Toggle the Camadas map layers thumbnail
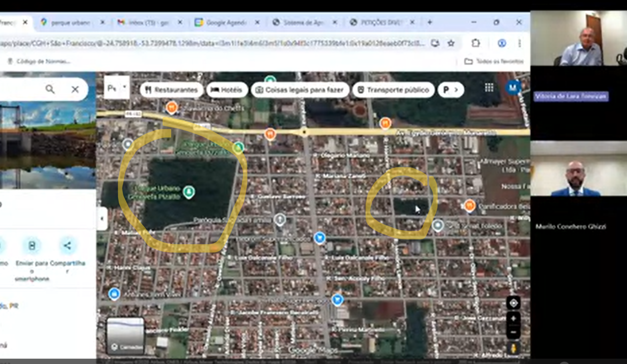The height and width of the screenshot is (364, 627). [x=125, y=334]
